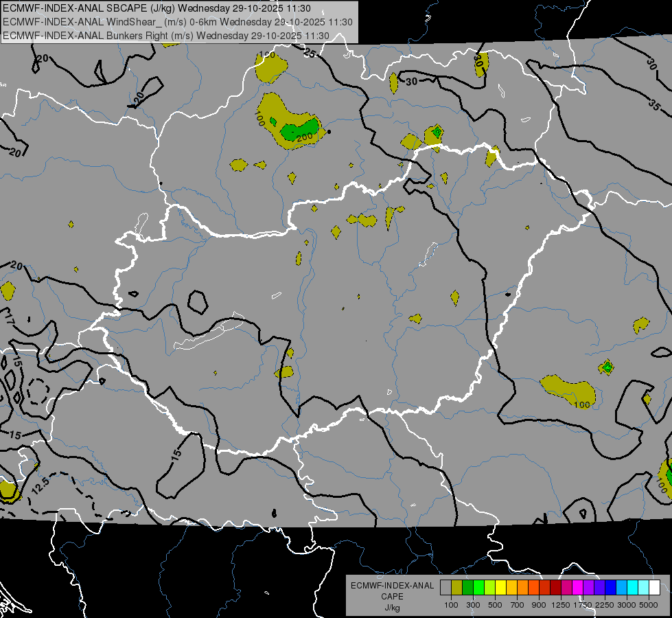672x618 pixels.
Task: Click the purple legend swatch
Action: [588, 588]
